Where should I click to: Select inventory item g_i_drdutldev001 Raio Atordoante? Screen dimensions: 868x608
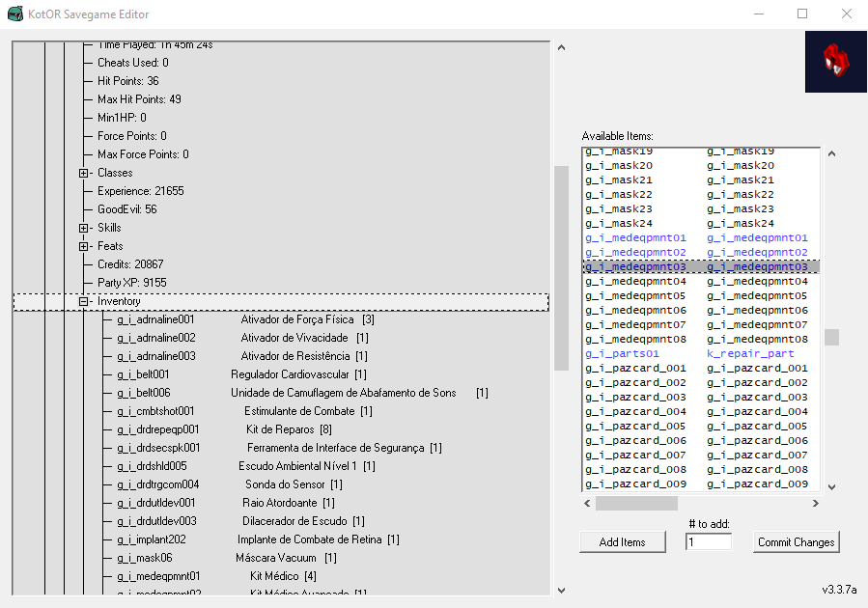[x=226, y=503]
